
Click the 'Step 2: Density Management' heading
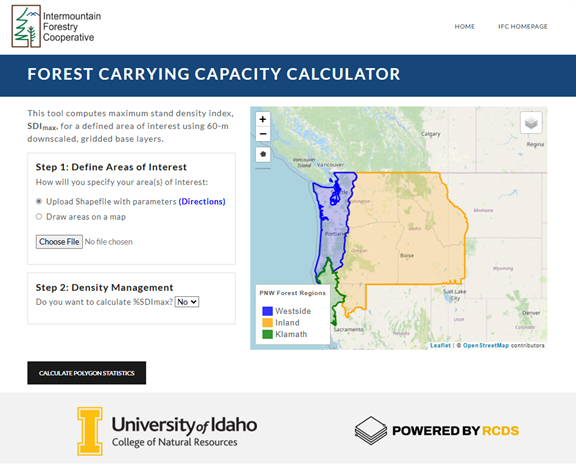point(104,288)
